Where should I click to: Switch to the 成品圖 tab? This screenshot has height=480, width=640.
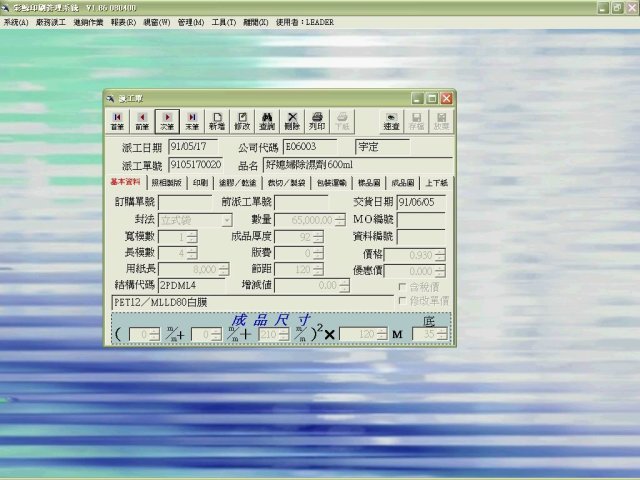(x=403, y=184)
